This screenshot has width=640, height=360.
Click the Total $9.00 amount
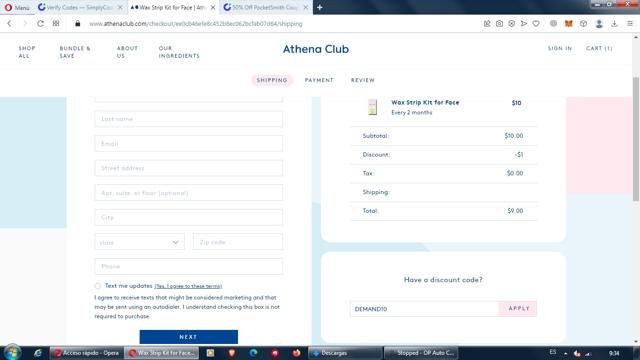pyautogui.click(x=515, y=211)
